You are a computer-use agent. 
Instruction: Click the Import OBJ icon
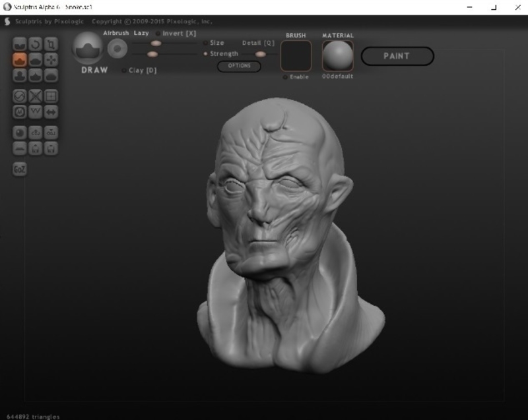tap(36, 133)
